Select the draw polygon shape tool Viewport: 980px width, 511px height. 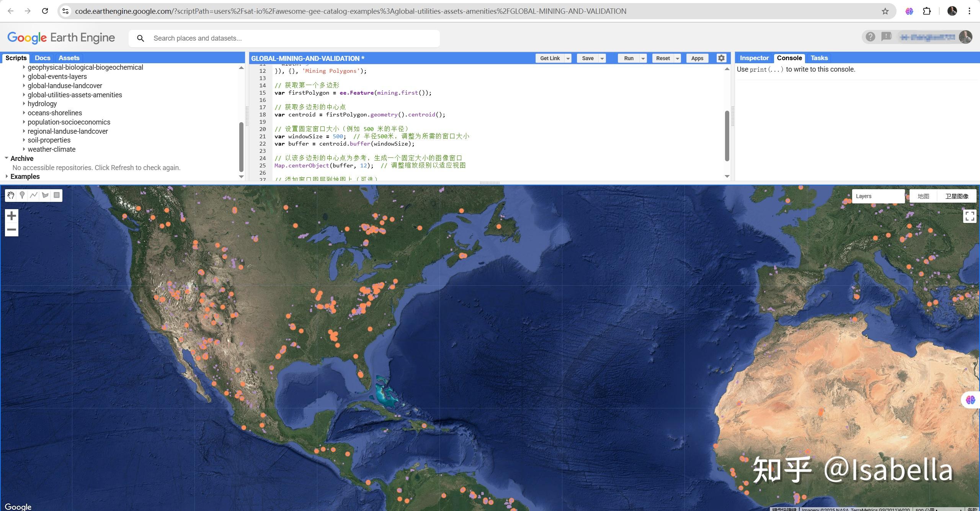45,195
